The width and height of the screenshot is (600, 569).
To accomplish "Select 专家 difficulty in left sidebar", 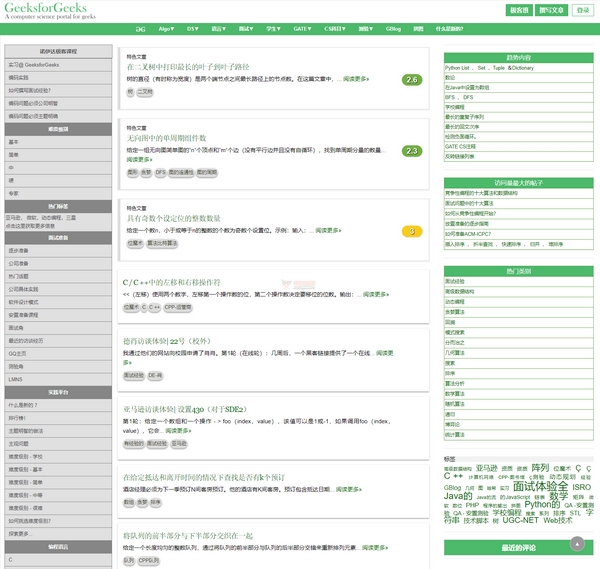I will [x=58, y=193].
